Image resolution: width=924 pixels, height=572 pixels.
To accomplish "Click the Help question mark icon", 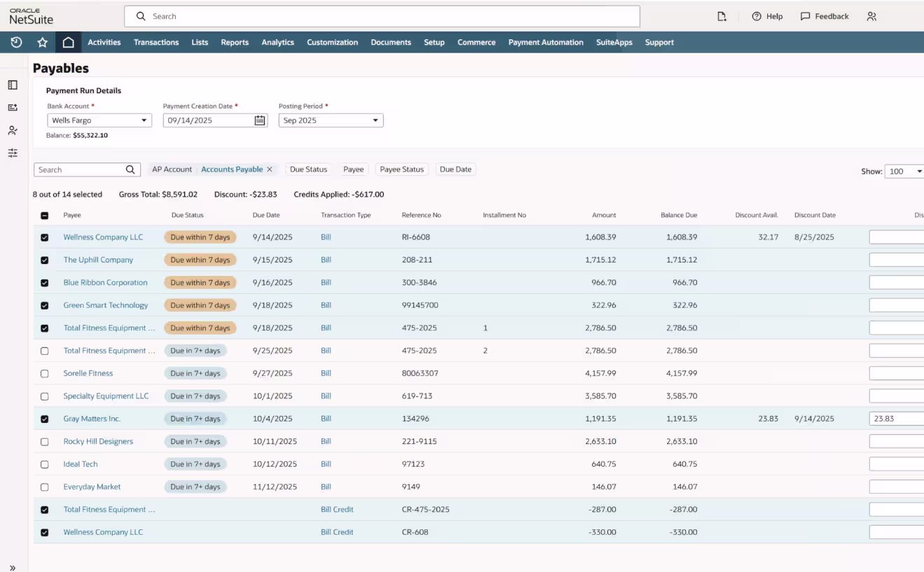I will (x=757, y=16).
